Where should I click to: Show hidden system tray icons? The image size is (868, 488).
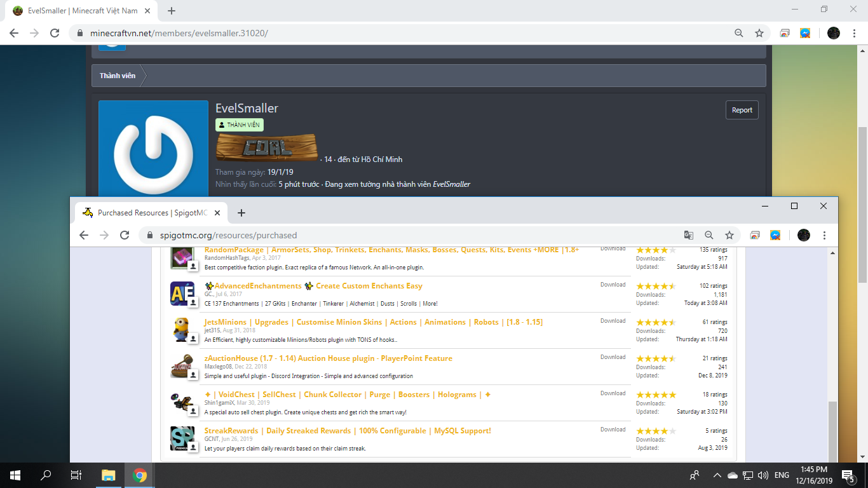[x=717, y=475]
